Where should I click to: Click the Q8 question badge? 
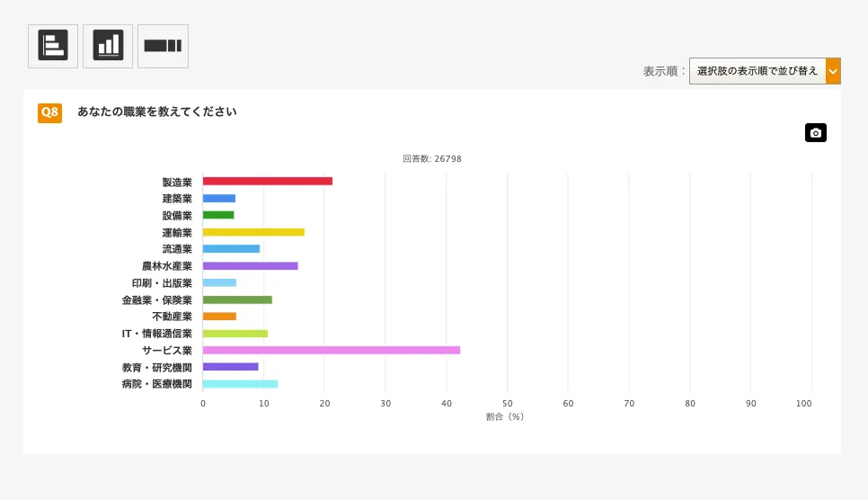[x=49, y=112]
